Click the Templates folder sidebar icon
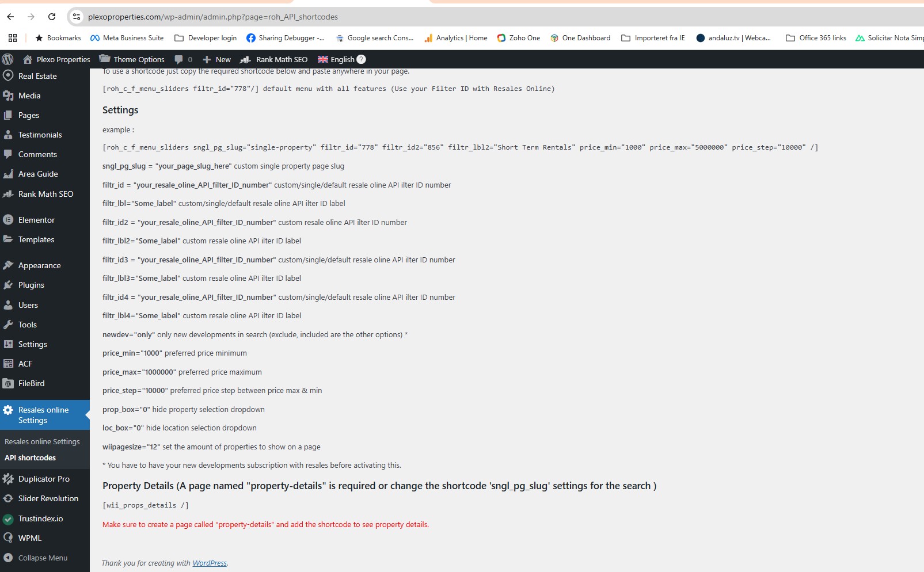Image resolution: width=924 pixels, height=572 pixels. (8, 239)
